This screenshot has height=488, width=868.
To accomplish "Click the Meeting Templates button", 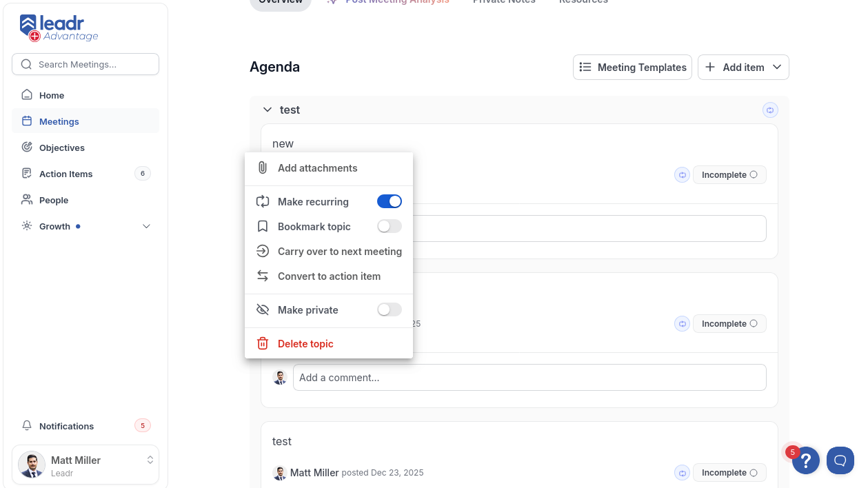I will point(632,68).
